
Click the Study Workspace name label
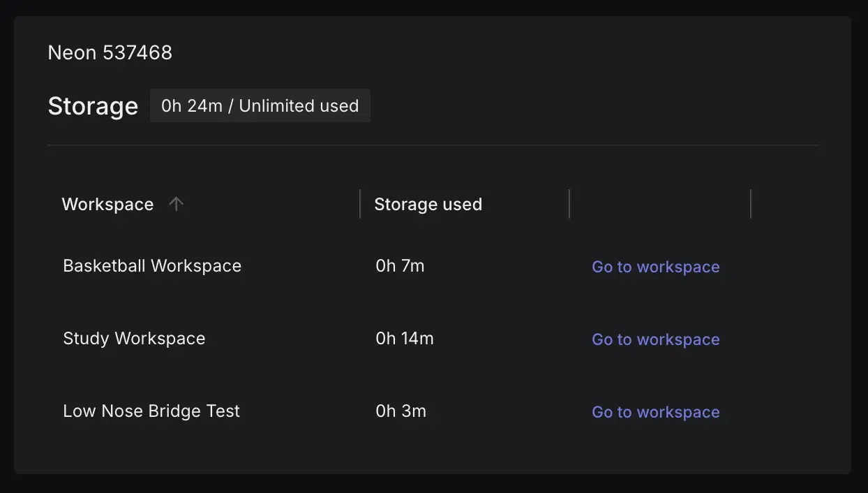coord(134,338)
